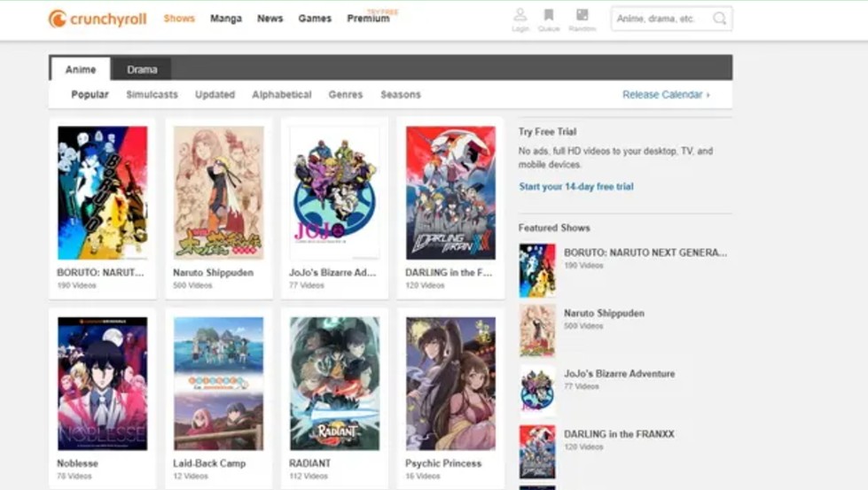
Task: Open the Shows menu
Action: 179,19
